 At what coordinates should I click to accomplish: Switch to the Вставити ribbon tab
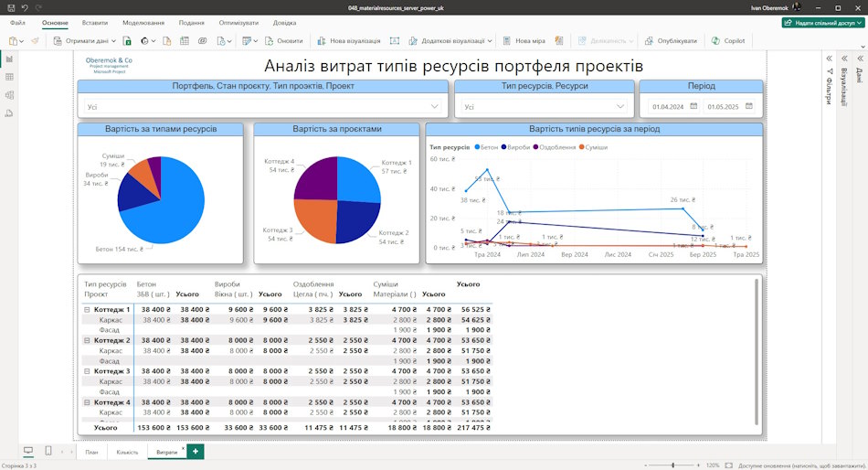95,23
